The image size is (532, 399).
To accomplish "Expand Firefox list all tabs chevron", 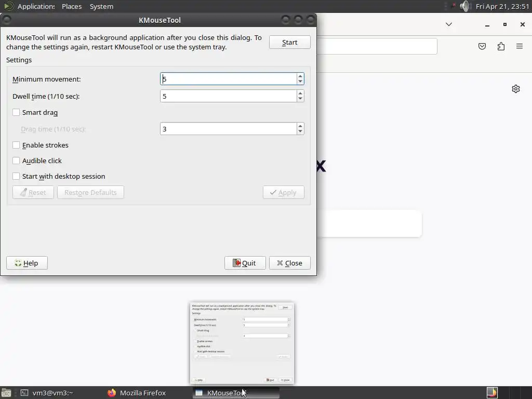I will tap(448, 24).
